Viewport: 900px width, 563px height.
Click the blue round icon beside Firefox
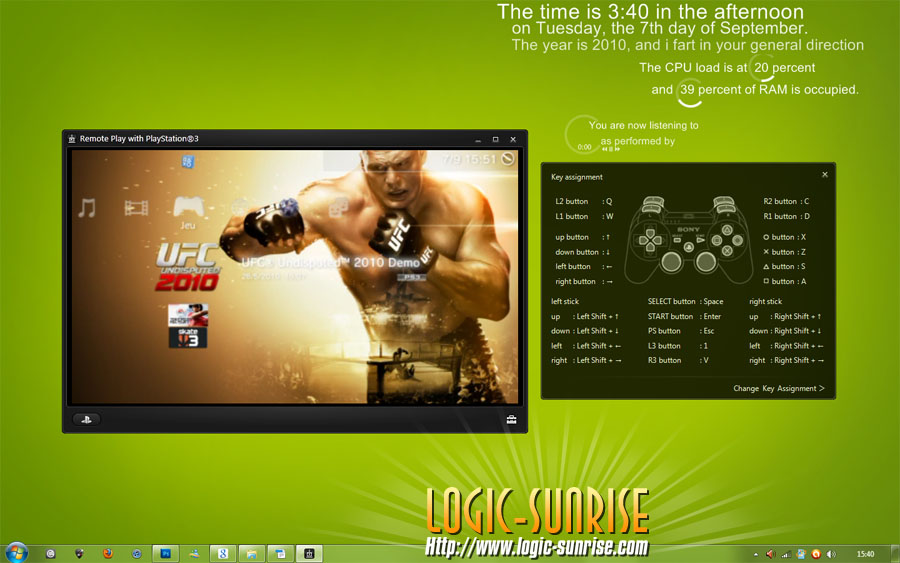[x=137, y=553]
